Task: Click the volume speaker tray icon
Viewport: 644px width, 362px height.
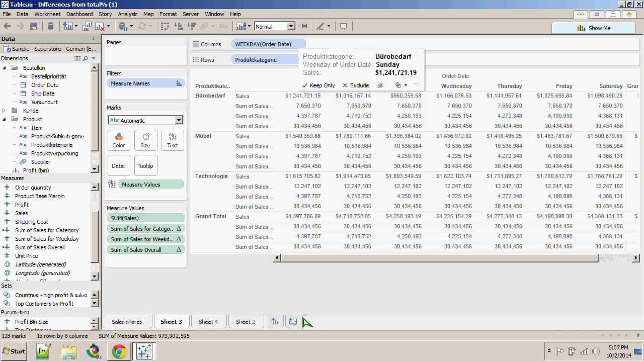Action: pyautogui.click(x=595, y=351)
